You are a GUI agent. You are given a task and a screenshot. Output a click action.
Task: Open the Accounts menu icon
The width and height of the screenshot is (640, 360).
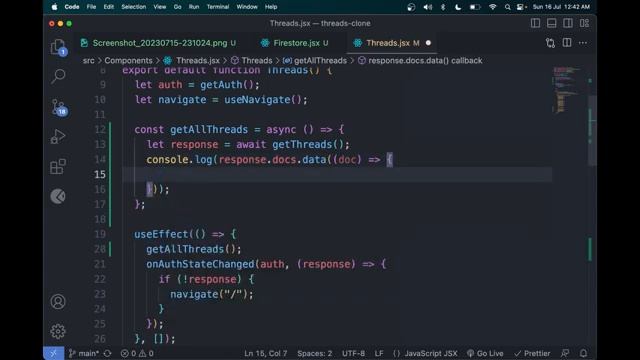click(x=58, y=302)
